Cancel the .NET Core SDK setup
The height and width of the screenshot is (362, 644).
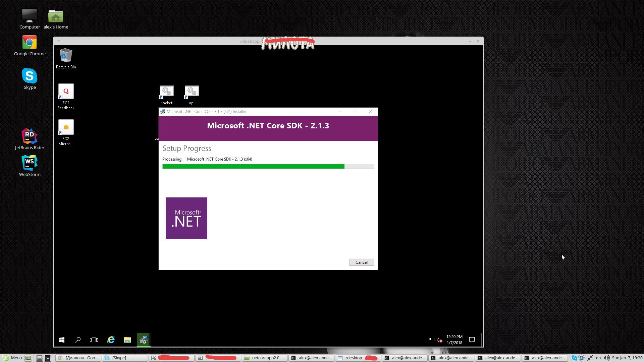click(x=361, y=262)
